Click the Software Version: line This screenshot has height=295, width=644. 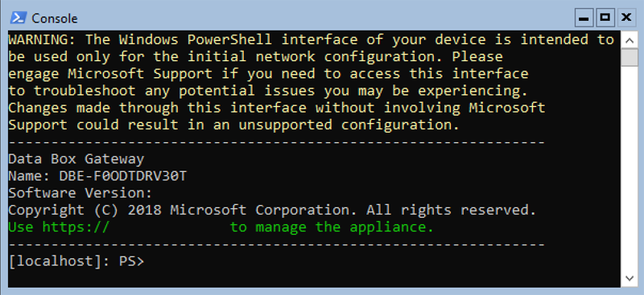(80, 193)
